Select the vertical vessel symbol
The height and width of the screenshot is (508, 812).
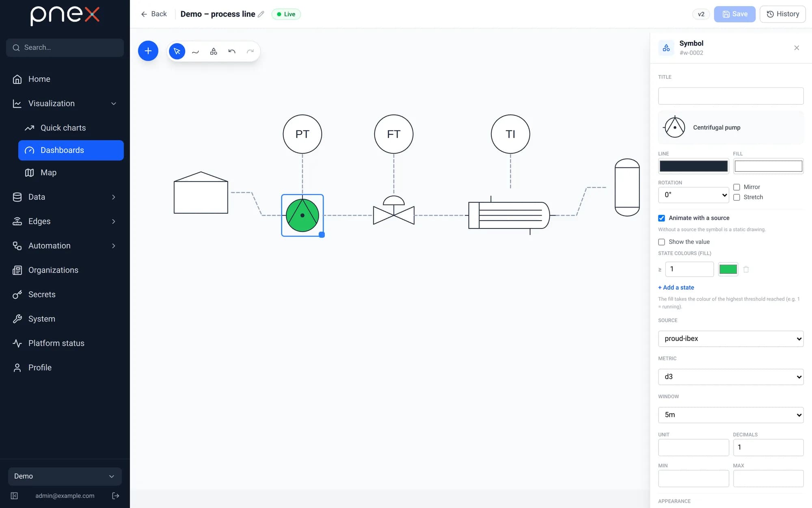[x=627, y=187]
